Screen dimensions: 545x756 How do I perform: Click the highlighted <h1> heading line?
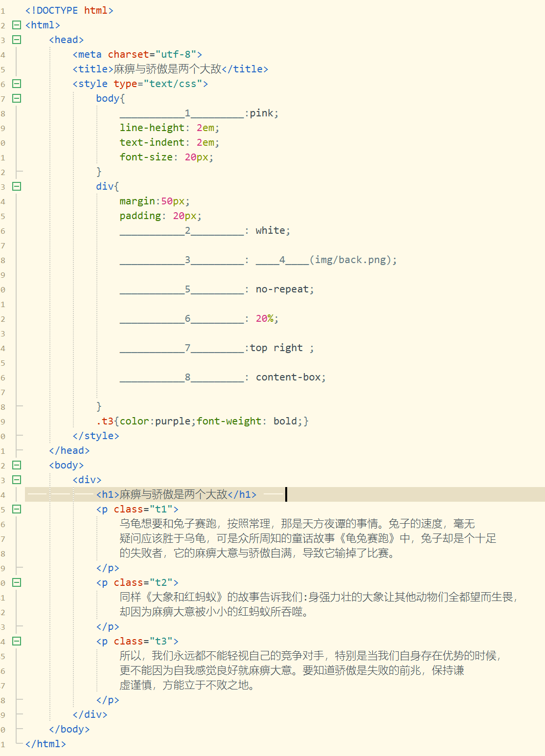tap(176, 494)
